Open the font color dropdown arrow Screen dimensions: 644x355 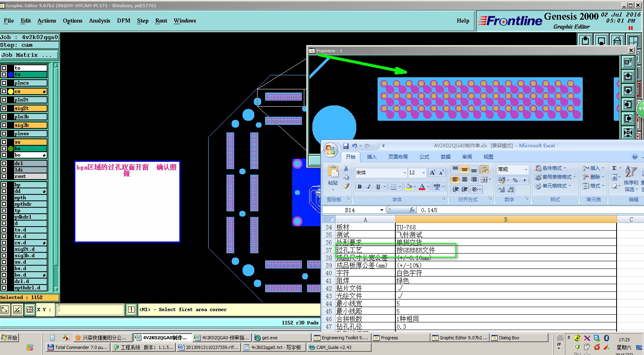coord(428,187)
